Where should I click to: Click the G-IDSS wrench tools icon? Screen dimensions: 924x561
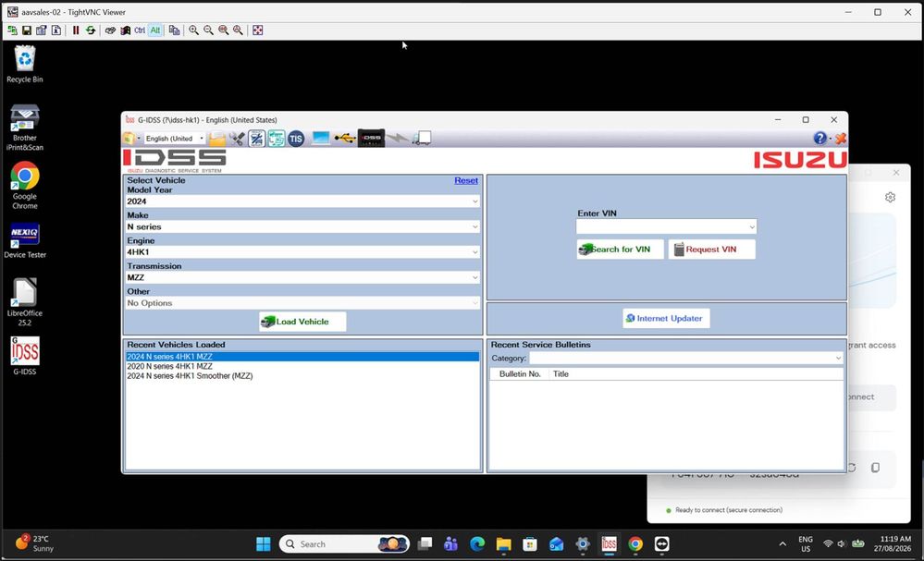[237, 139]
